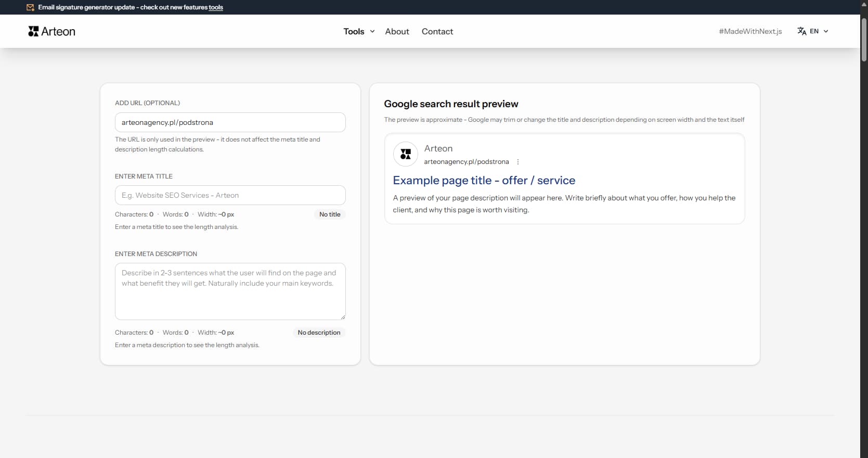Click preview URL 'arteonagency.pl/podstrona'
868x458 pixels.
point(467,162)
